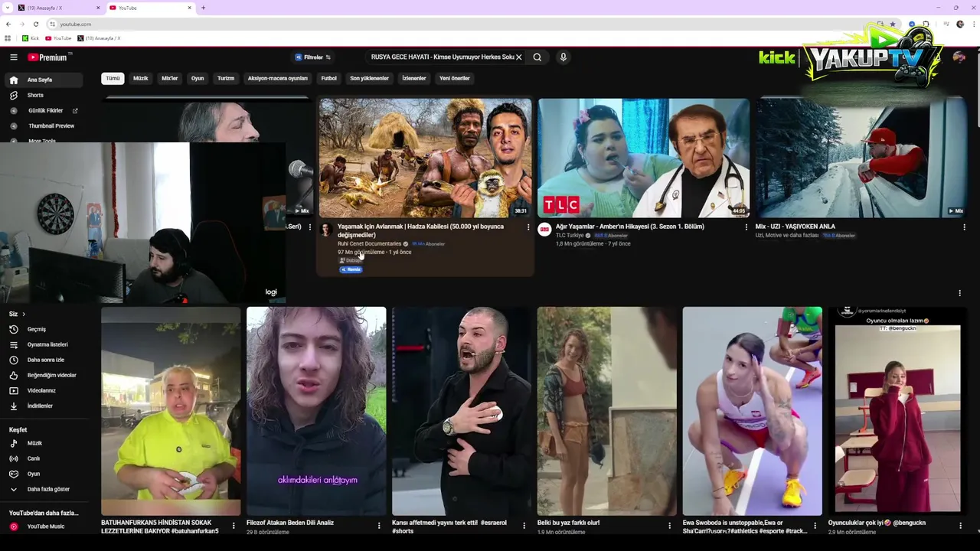Select the Tümü category chip

tap(113, 78)
